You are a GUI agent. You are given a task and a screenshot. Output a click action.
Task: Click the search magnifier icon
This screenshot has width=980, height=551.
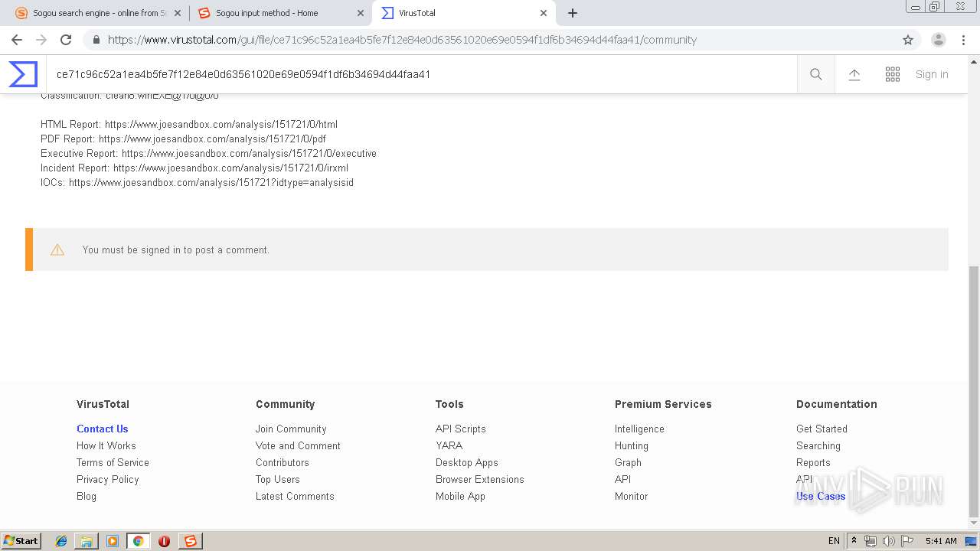pos(816,74)
